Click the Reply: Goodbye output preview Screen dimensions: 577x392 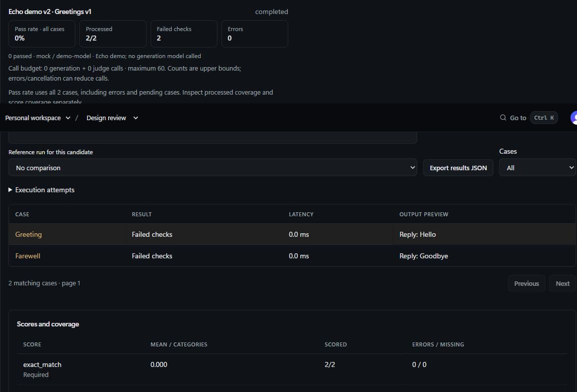[x=424, y=256]
